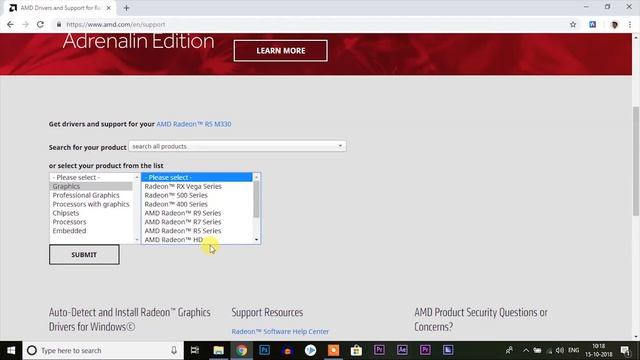The width and height of the screenshot is (640, 360).
Task: Open the search all products combo box
Action: [237, 146]
